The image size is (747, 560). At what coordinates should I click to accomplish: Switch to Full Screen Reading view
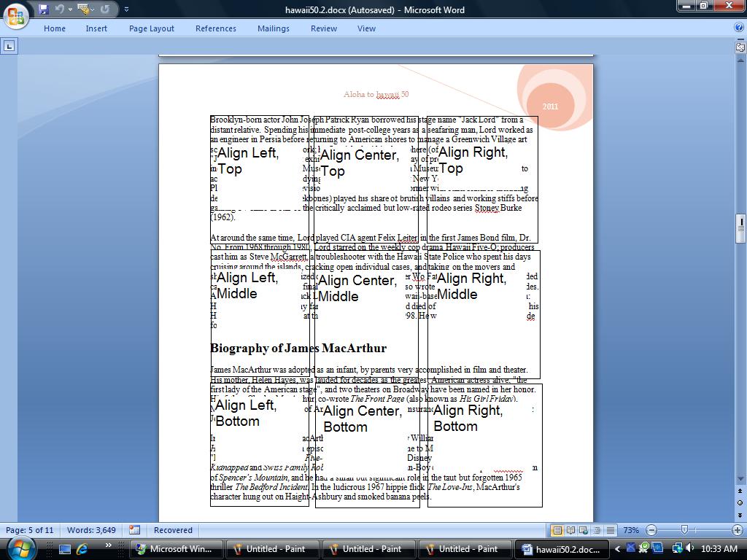tap(570, 530)
